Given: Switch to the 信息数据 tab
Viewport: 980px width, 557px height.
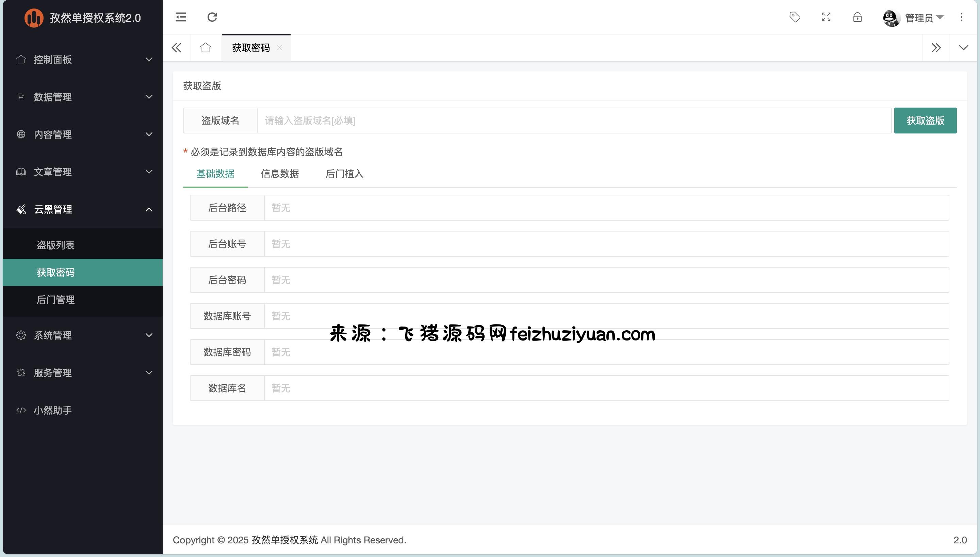Looking at the screenshot, I should (280, 174).
